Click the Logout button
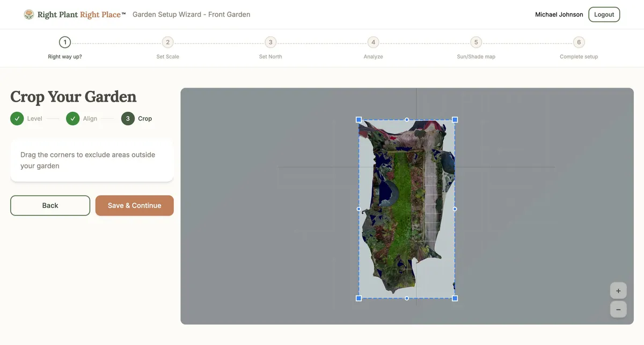Viewport: 644px width, 345px height. (x=604, y=15)
